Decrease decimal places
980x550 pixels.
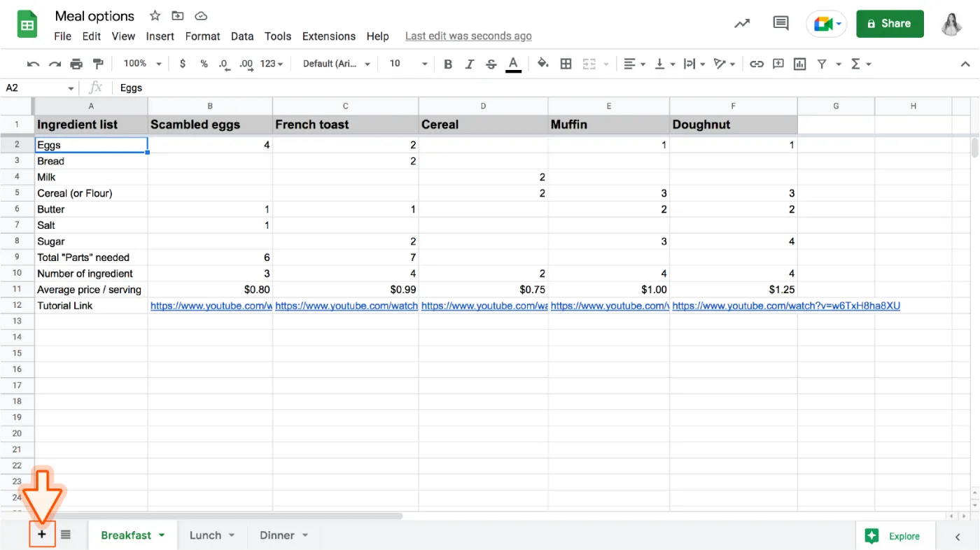224,64
